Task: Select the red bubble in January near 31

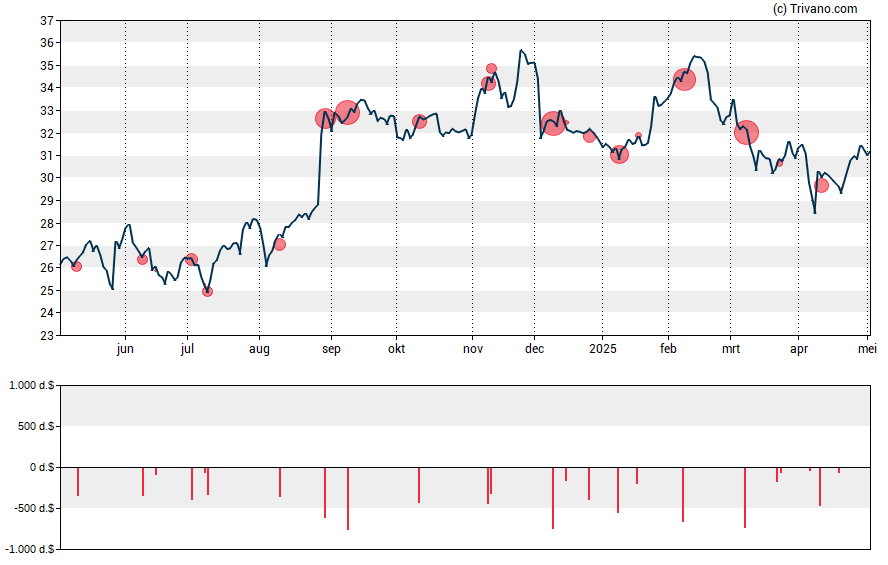Action: tap(619, 154)
